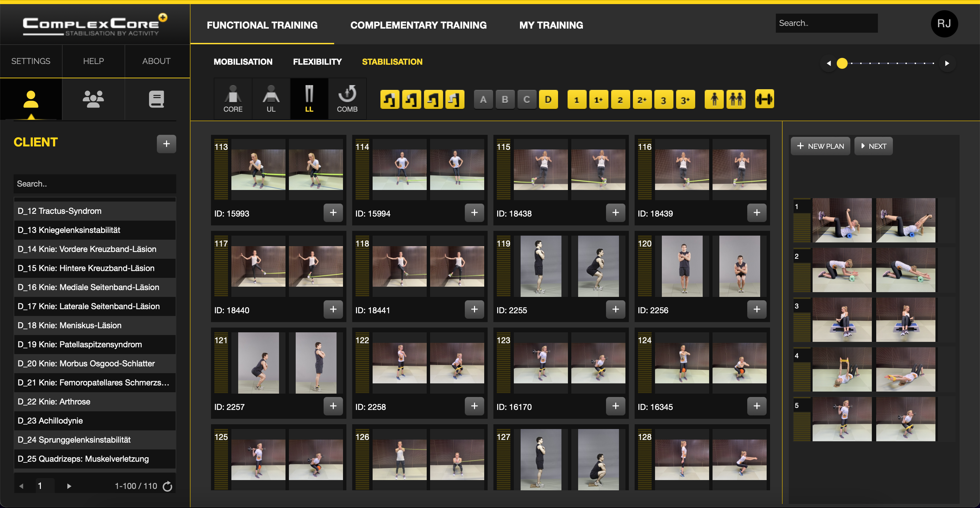Toggle the first leg-region filter icon
Image resolution: width=980 pixels, height=508 pixels.
pos(390,100)
